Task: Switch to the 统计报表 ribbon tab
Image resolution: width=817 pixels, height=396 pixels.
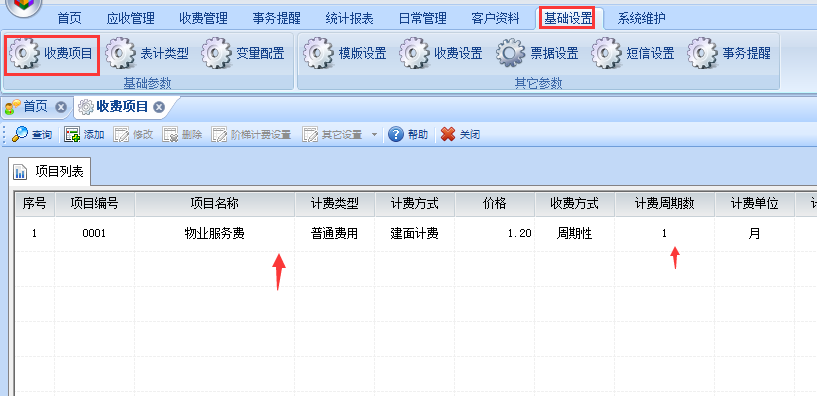Action: (349, 19)
